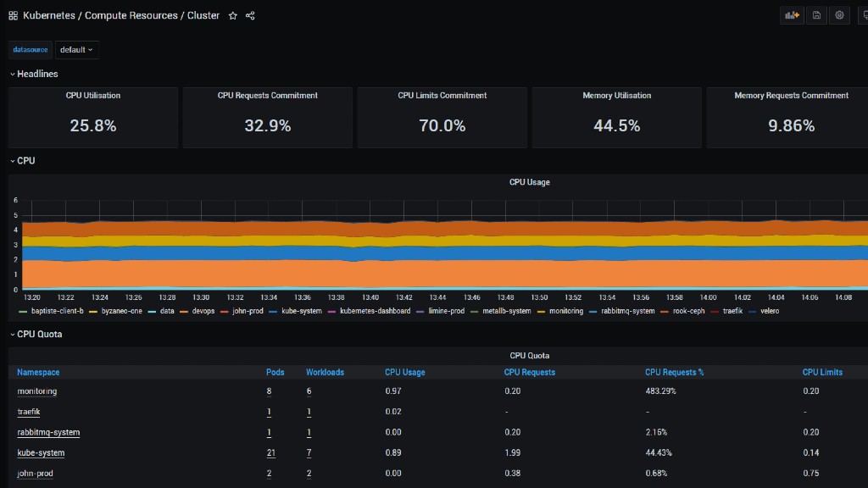
Task: Toggle velero series in legend
Action: pos(764,311)
